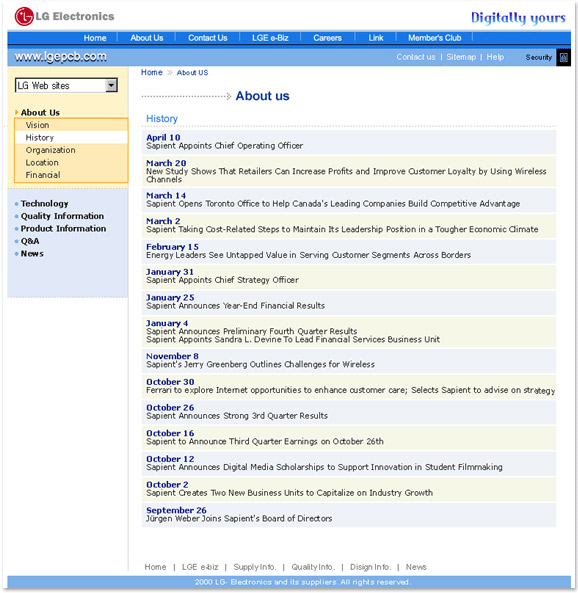The height and width of the screenshot is (593, 578).
Task: Open the Financial sidebar item
Action: [x=43, y=175]
